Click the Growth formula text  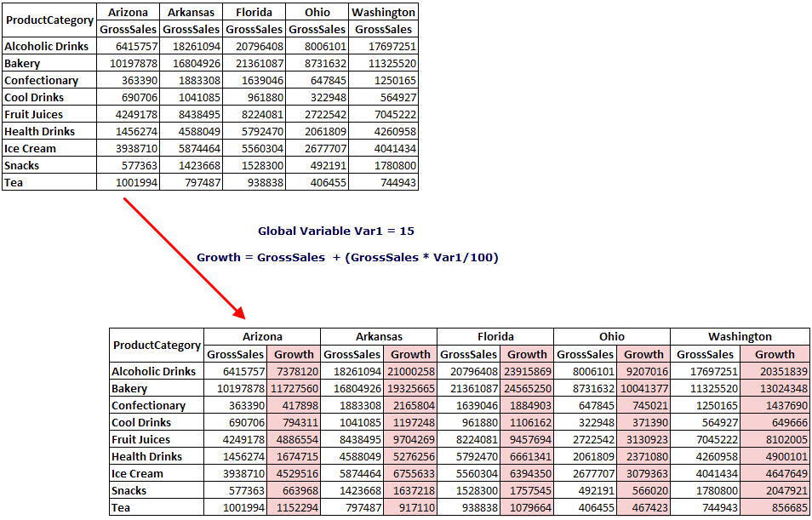347,257
